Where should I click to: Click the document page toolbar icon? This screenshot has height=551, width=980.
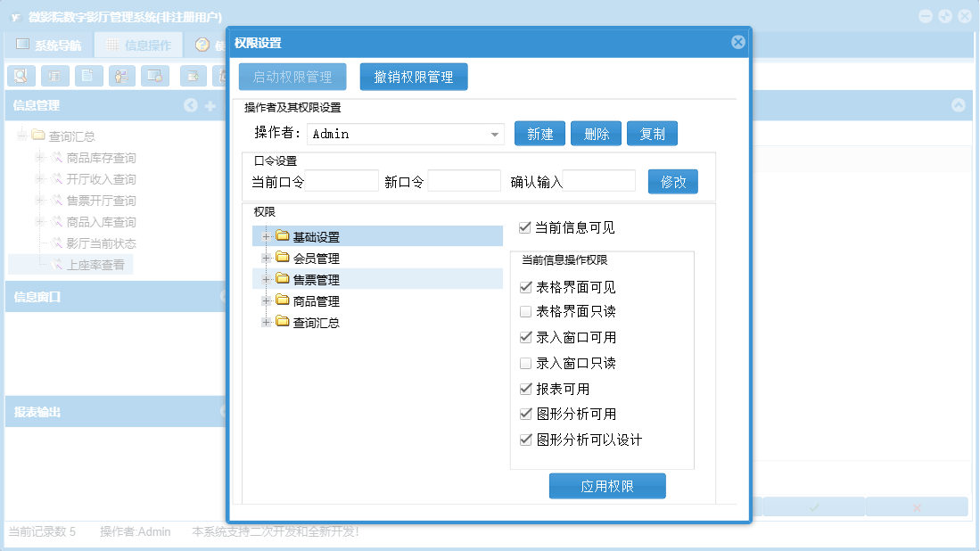(x=88, y=76)
